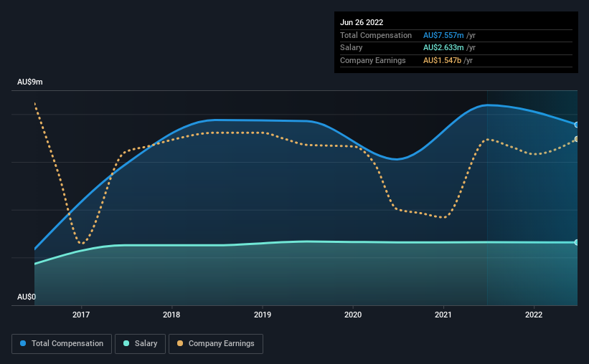Viewport: 589px width, 364px height.
Task: Select the orange Company Earnings endpoint marker
Action: (x=577, y=139)
